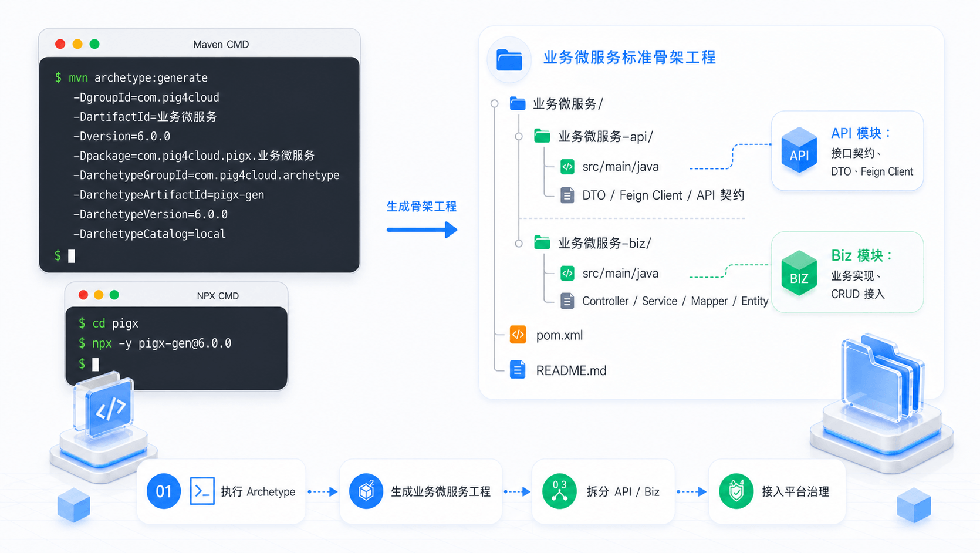Click the blue 01 step circle
This screenshot has width=980, height=553.
164,491
